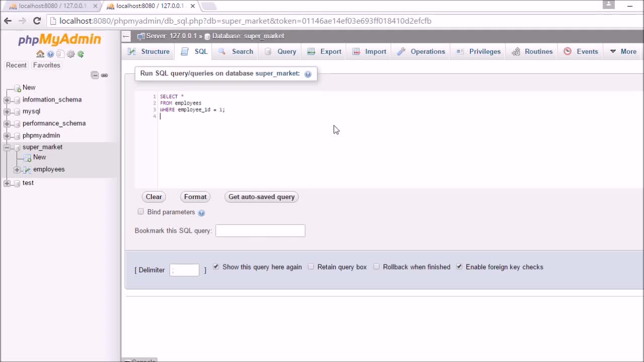Viewport: 644px width, 362px height.
Task: Click the help icon beside the SQL query title
Action: [308, 74]
